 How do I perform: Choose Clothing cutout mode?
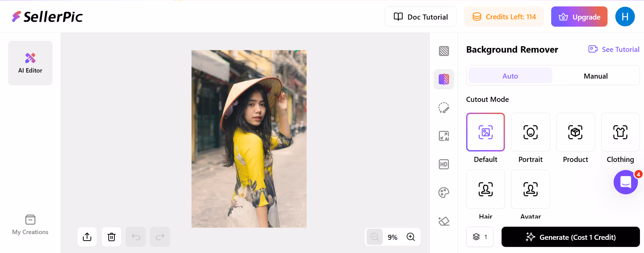620,132
